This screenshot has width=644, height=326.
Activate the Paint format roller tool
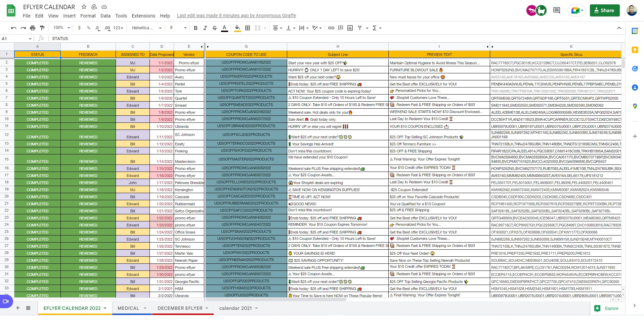pos(42,28)
